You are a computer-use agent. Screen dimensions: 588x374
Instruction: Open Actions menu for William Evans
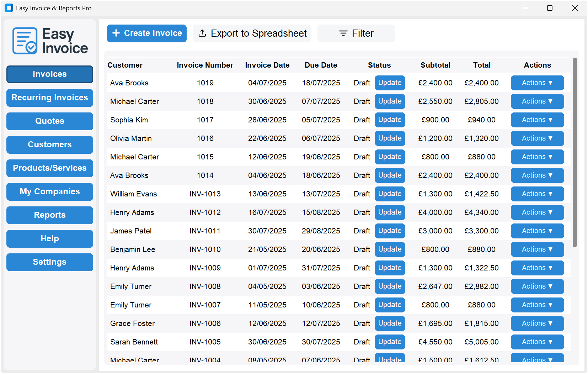[537, 194]
